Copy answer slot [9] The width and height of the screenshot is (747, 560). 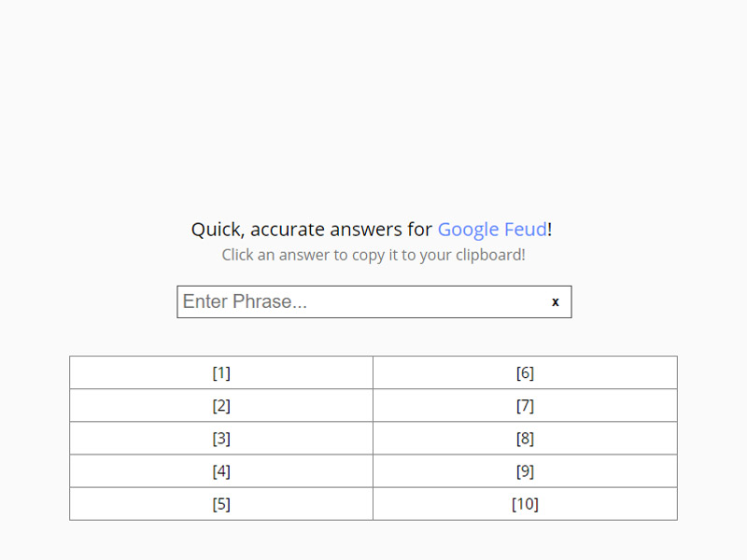pyautogui.click(x=525, y=471)
